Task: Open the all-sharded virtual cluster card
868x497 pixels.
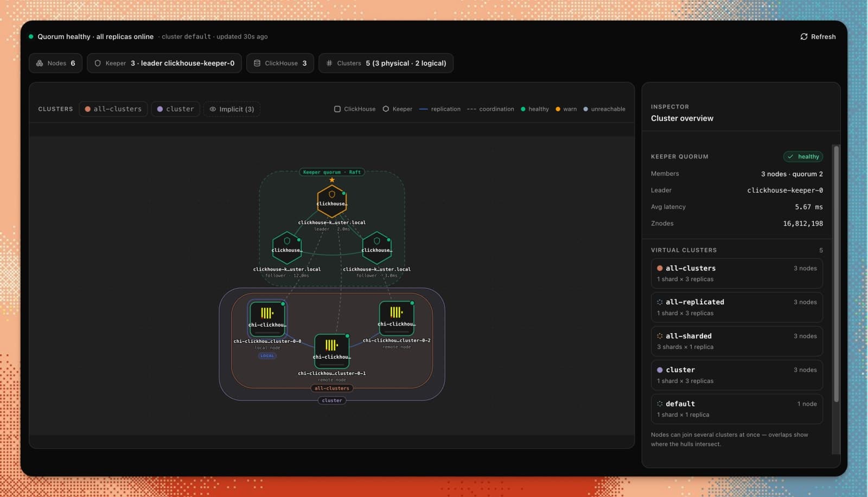Action: click(x=737, y=341)
